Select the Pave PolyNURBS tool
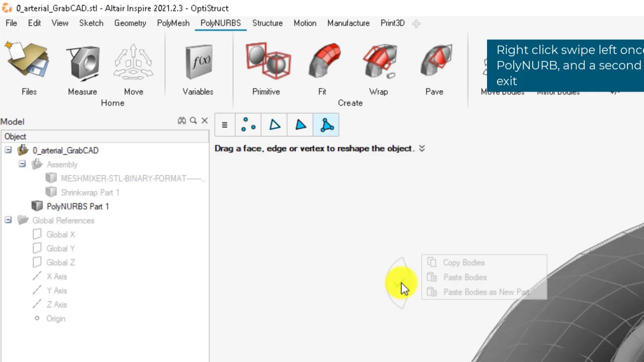The height and width of the screenshot is (362, 644). coord(436,62)
